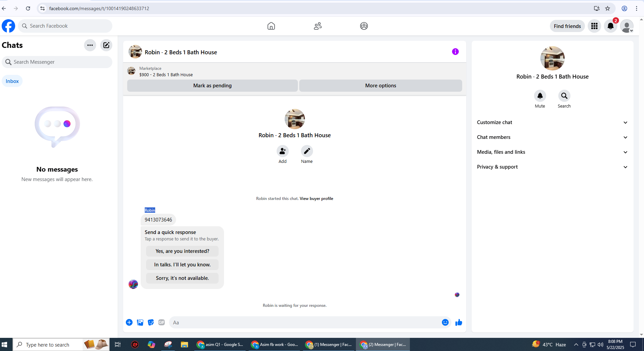Click the Find friends button

(567, 26)
